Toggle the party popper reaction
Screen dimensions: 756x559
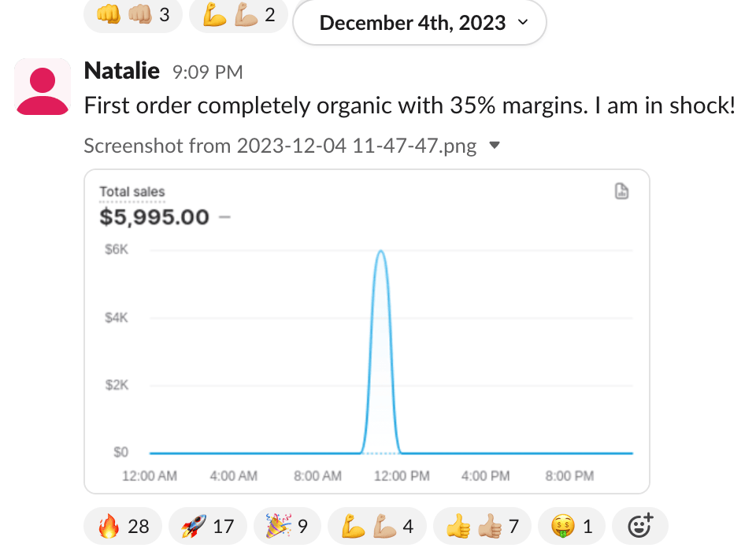pyautogui.click(x=285, y=526)
